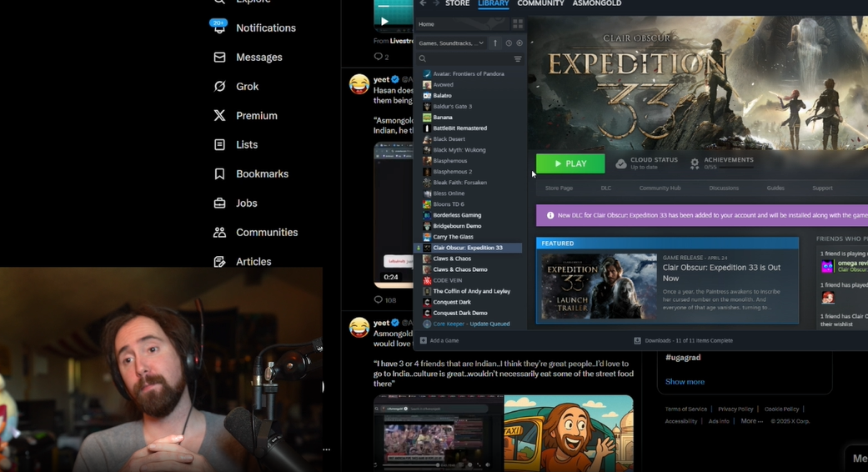
Task: Click the Steam library search field
Action: point(470,58)
